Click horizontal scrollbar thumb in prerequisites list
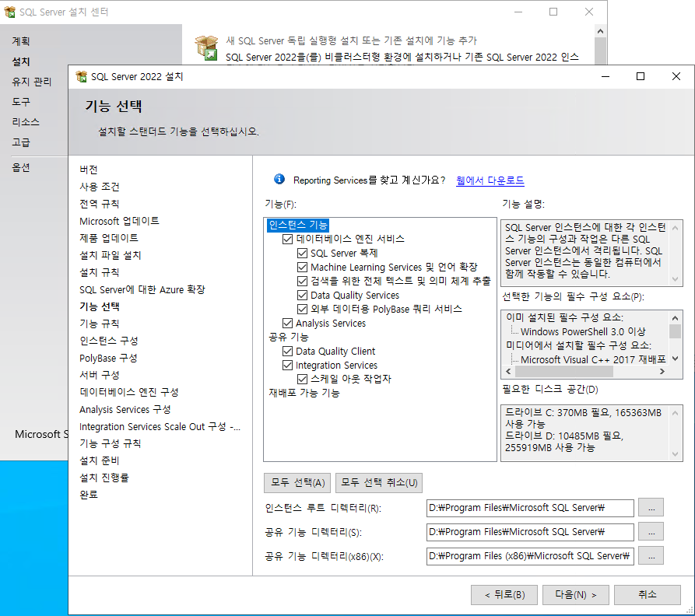 [x=563, y=372]
